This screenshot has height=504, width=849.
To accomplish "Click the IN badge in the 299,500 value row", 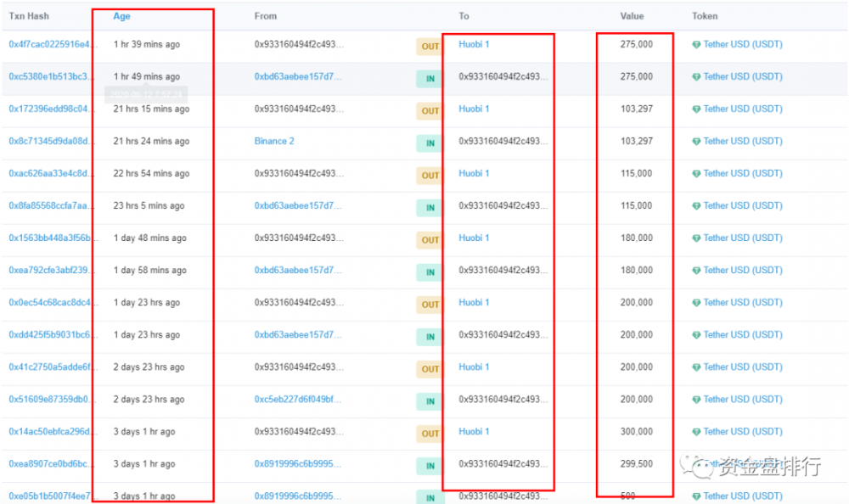I will [x=430, y=466].
